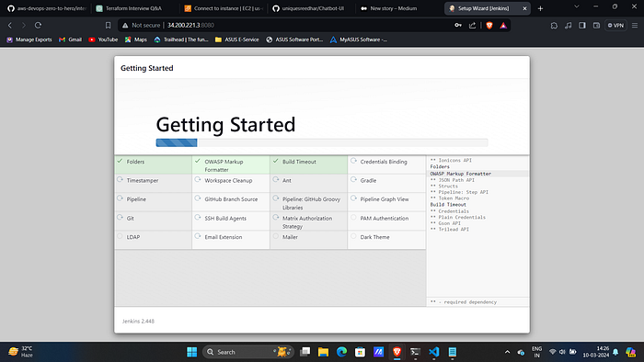Go back using the browser back arrow

pyautogui.click(x=10, y=26)
